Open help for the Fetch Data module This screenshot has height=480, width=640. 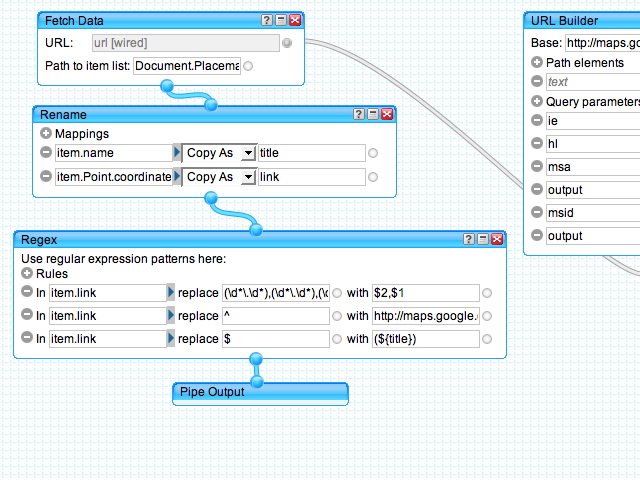[x=266, y=20]
